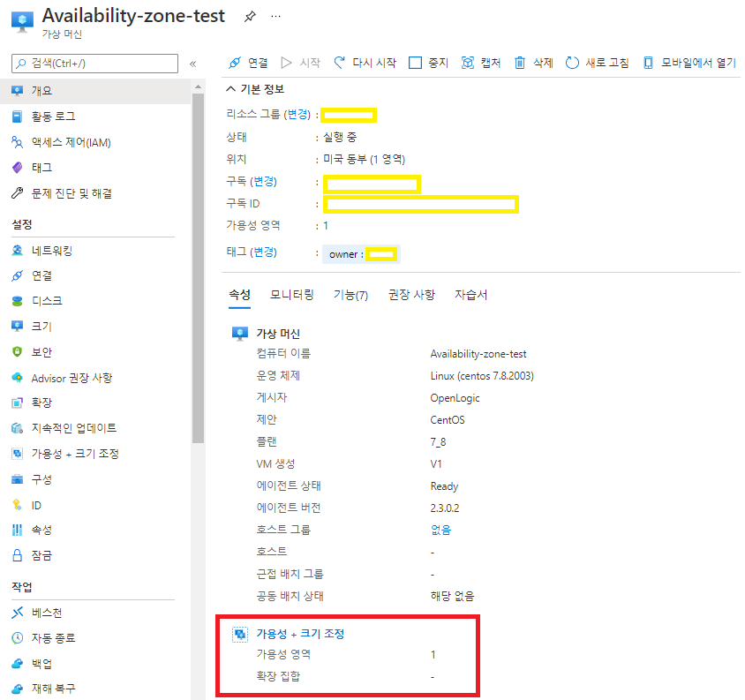This screenshot has width=745, height=700.
Task: Click the 가상 머신 section icon
Action: click(x=240, y=334)
